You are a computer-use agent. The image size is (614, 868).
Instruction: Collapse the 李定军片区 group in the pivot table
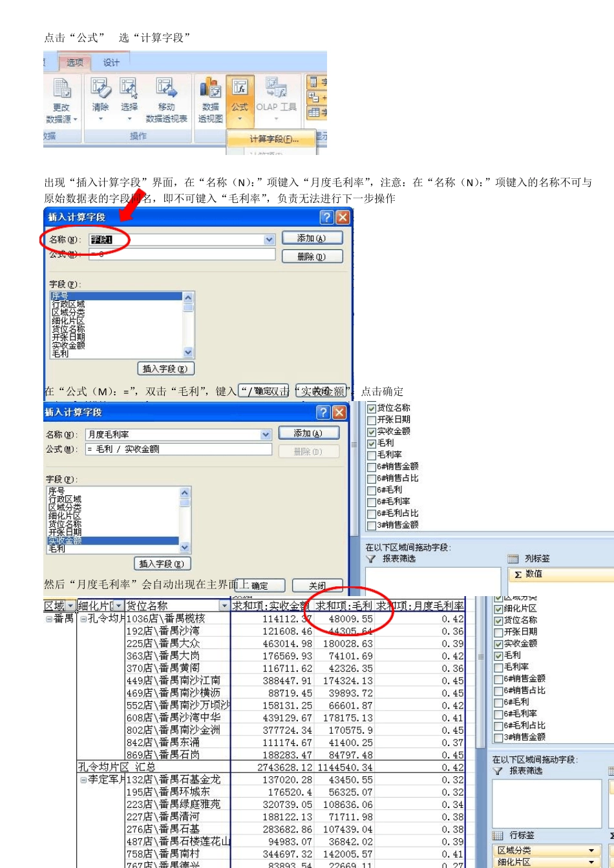(83, 780)
